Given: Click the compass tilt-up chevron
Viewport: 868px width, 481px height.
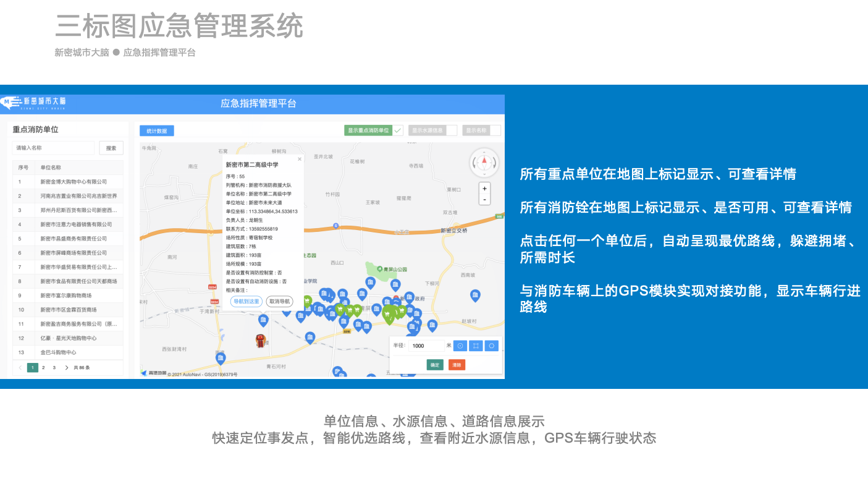Looking at the screenshot, I should tap(484, 152).
